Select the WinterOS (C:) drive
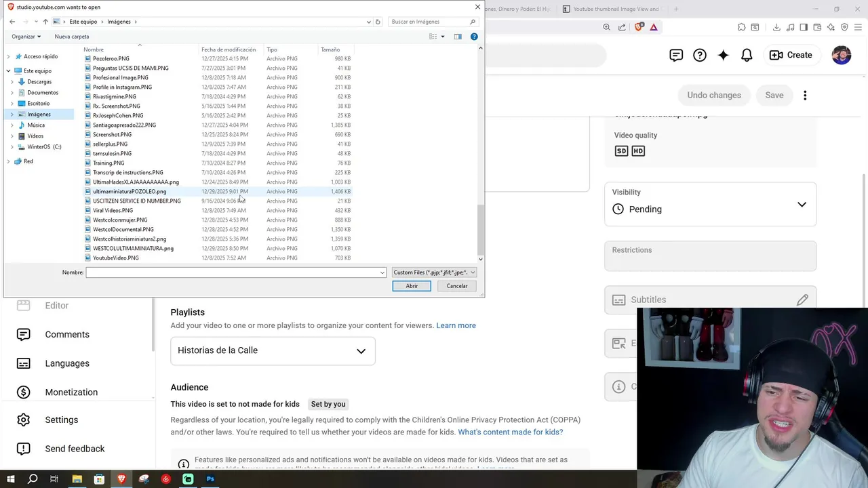This screenshot has width=868, height=488. (44, 146)
